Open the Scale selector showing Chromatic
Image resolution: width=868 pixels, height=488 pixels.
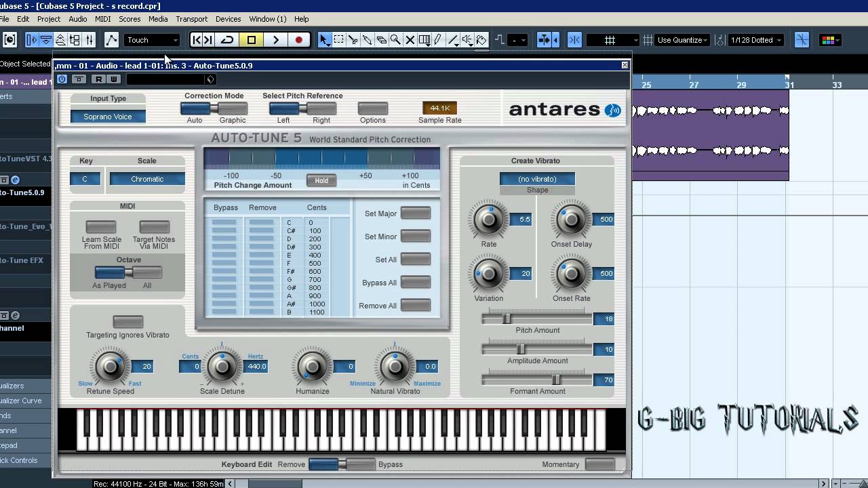[x=147, y=179]
